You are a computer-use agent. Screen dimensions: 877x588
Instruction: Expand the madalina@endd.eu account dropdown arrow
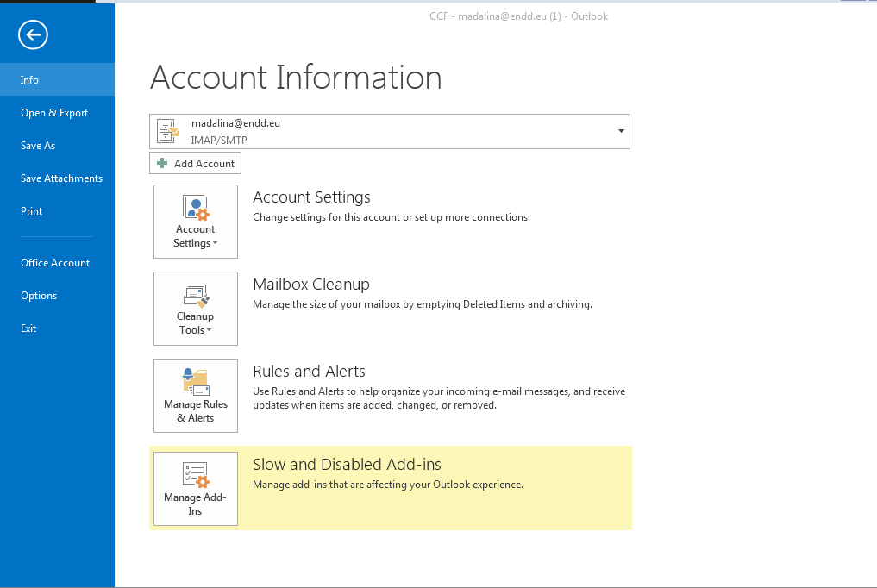621,131
